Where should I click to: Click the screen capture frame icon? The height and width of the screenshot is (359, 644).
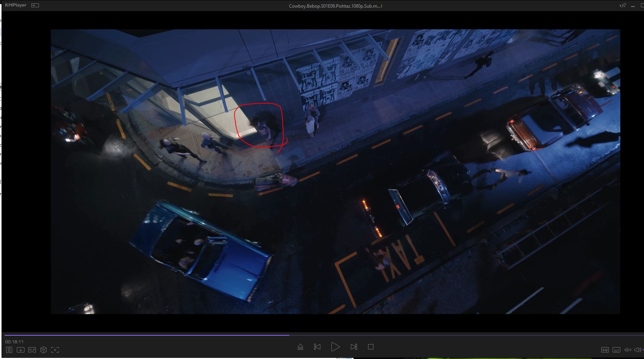(x=55, y=350)
